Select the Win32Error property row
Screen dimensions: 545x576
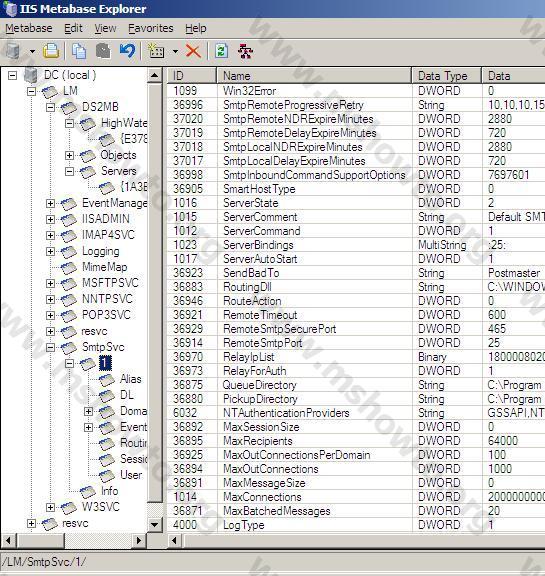[356, 91]
